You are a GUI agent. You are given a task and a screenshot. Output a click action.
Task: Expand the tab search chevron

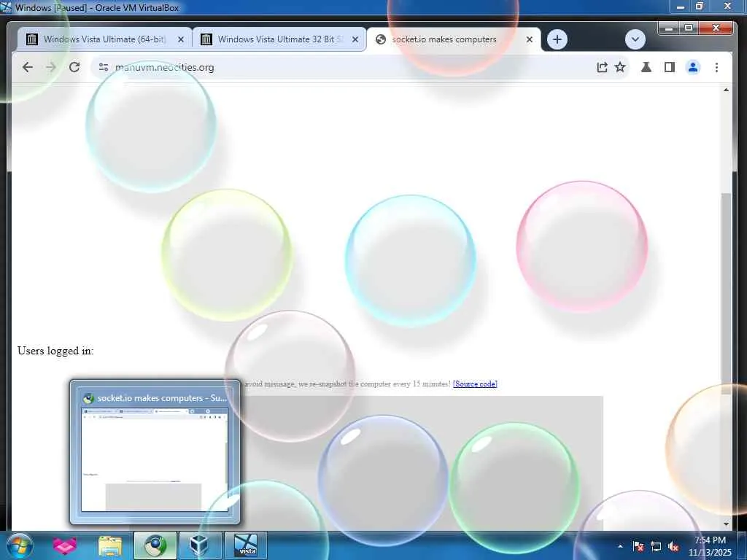coord(635,39)
